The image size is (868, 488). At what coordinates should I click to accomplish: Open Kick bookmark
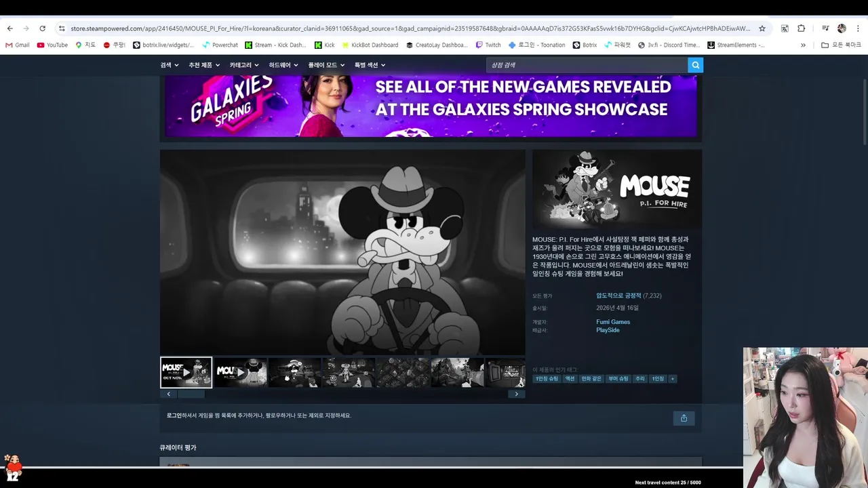(325, 45)
